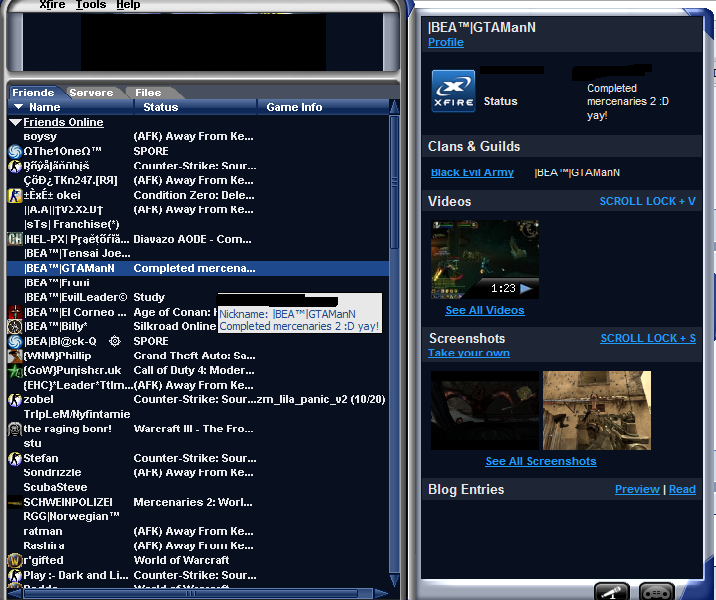Viewport: 716px width, 600px height.
Task: Open the Xfire menu
Action: click(x=52, y=5)
